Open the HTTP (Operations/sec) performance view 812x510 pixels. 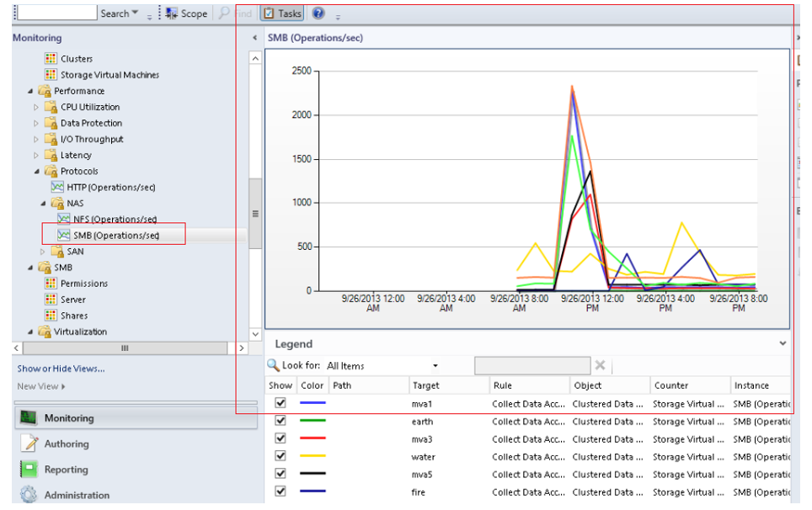pos(110,187)
